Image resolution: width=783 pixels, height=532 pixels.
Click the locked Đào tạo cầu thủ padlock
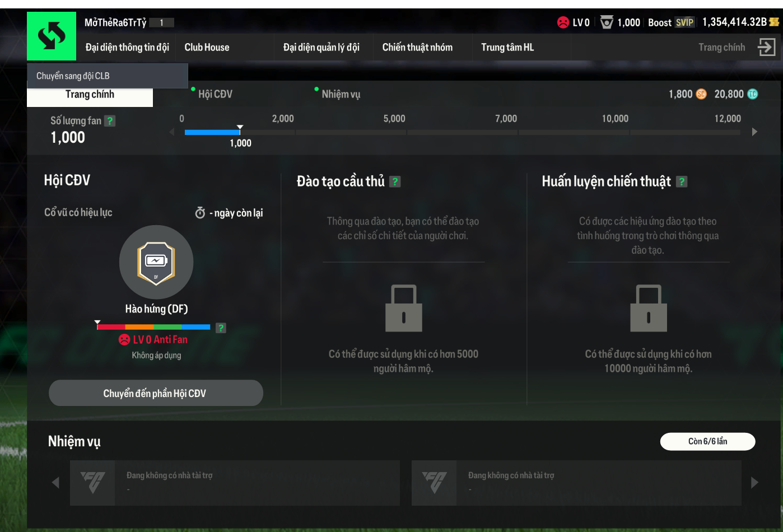click(403, 309)
